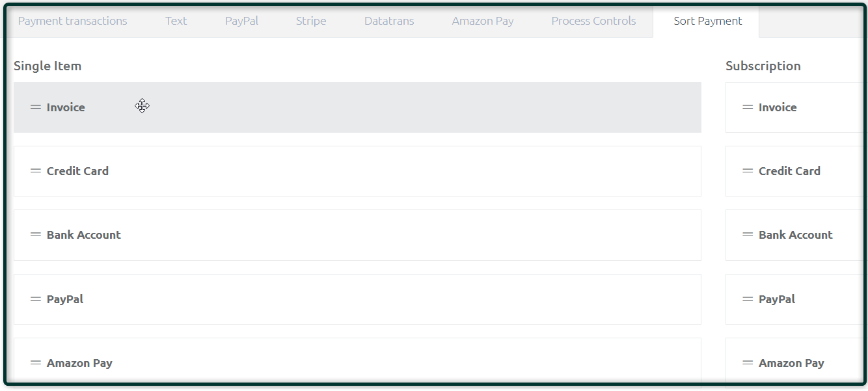Select the Datatrans tab

[x=388, y=21]
